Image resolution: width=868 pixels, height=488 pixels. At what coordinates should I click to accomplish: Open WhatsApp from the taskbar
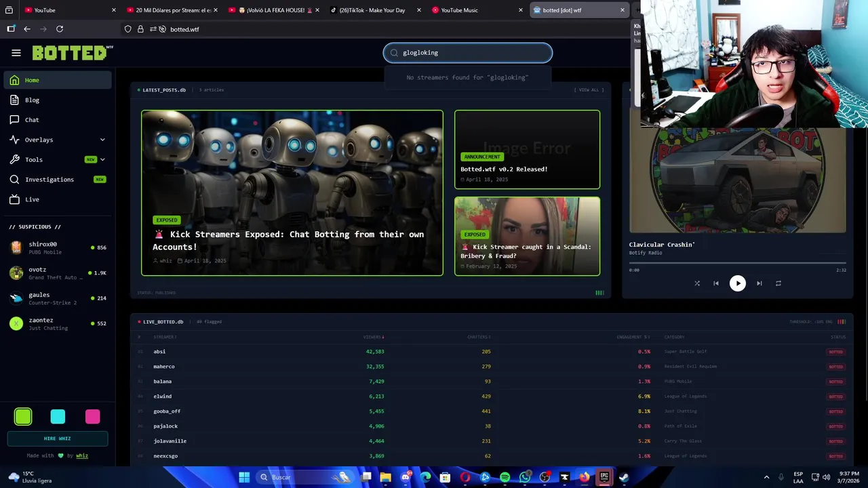click(x=525, y=477)
